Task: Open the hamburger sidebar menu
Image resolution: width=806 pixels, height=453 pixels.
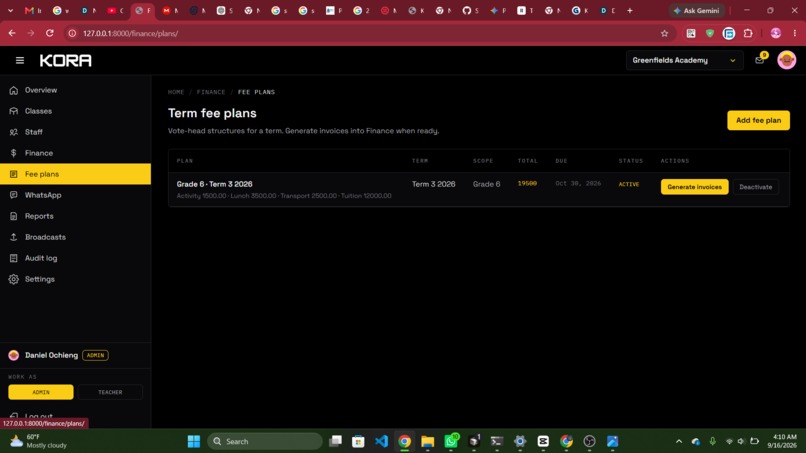Action: click(x=20, y=61)
